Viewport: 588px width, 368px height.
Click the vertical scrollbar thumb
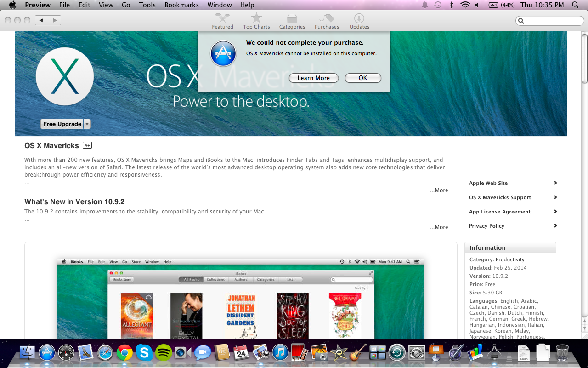(584, 58)
